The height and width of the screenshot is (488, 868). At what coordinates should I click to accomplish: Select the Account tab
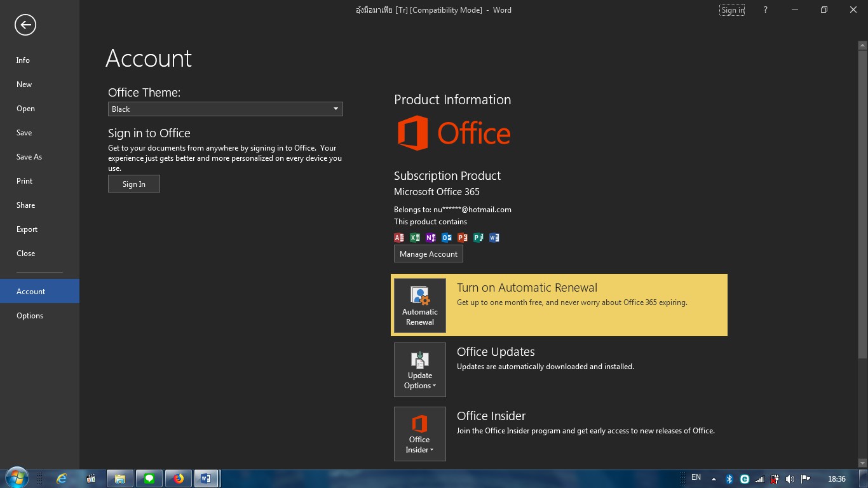39,292
